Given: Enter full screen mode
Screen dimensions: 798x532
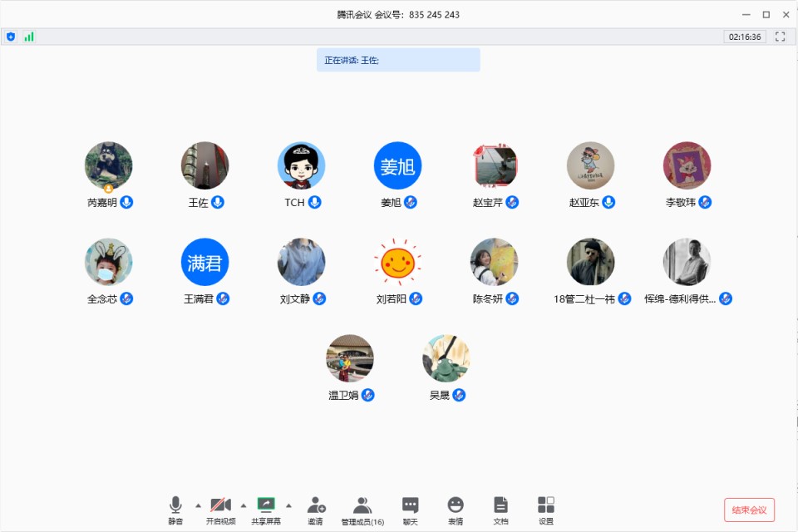Looking at the screenshot, I should (x=780, y=37).
